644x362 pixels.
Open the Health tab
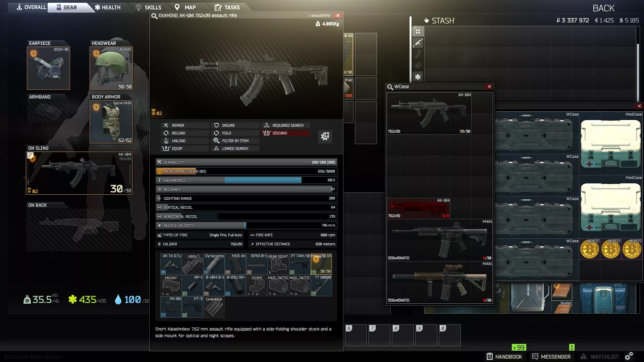click(x=107, y=7)
